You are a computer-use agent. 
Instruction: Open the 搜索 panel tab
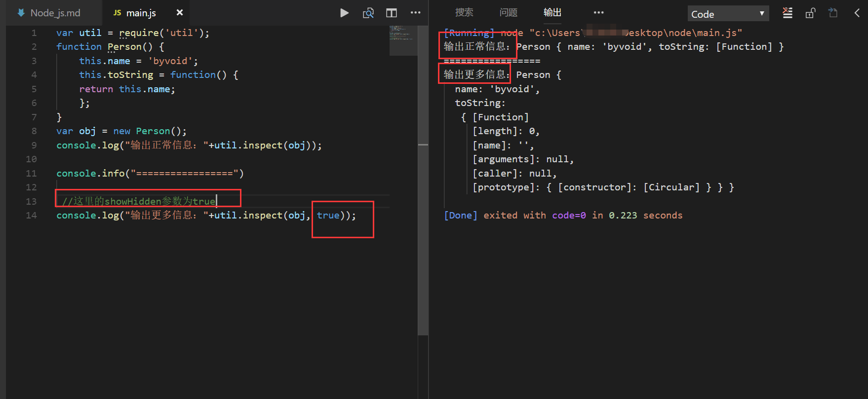click(464, 12)
